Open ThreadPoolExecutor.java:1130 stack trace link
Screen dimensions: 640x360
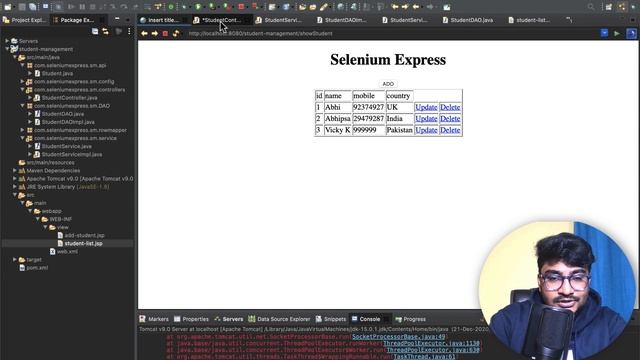point(431,343)
